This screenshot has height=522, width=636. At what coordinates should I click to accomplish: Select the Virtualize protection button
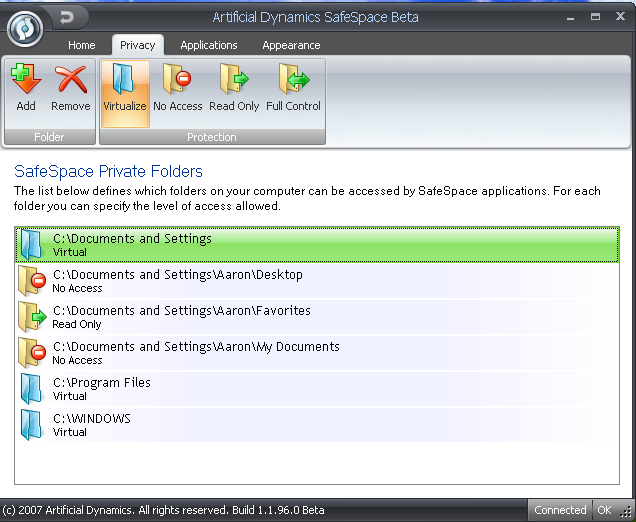(x=125, y=94)
